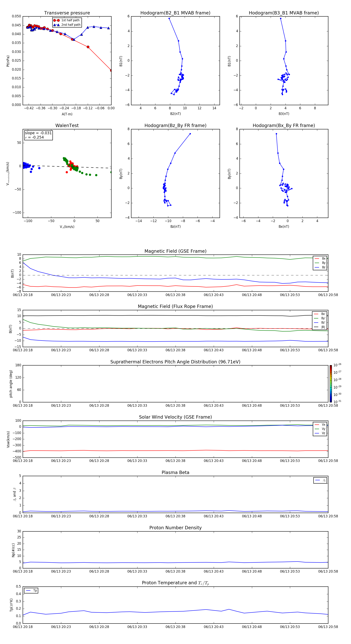Click the "Pt(nPa)" y-axis label
Image resolution: width=351 pixels, height=644 pixels.
(8, 61)
